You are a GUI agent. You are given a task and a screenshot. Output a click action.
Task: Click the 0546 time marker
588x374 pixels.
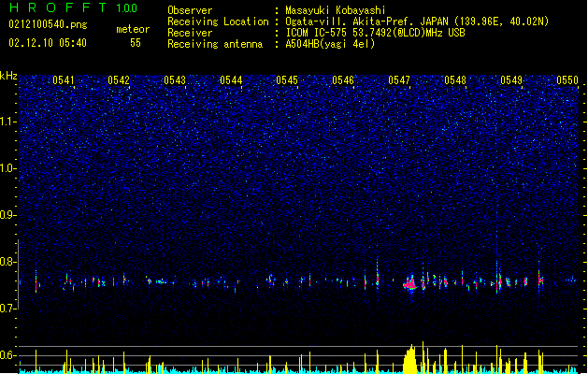(x=343, y=80)
